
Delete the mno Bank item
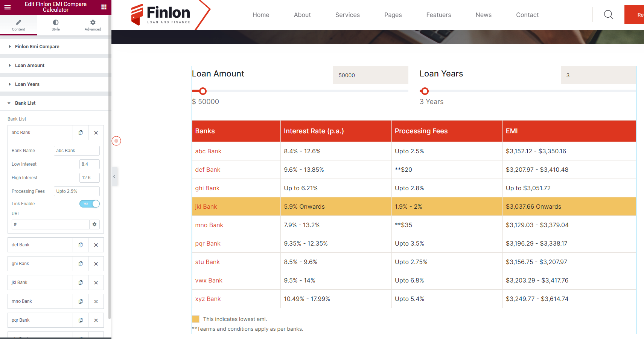(x=96, y=302)
